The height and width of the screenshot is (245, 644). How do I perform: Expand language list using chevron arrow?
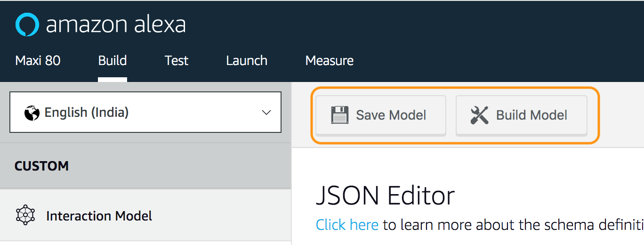266,113
